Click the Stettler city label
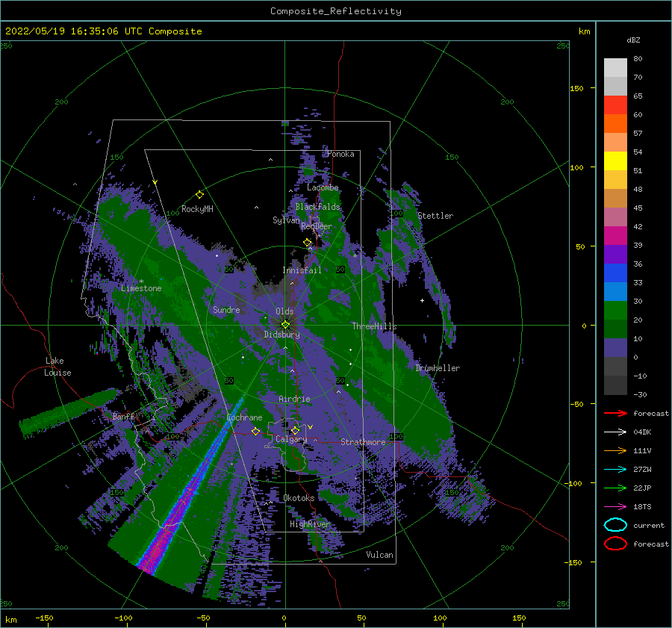Image resolution: width=672 pixels, height=628 pixels. (435, 216)
